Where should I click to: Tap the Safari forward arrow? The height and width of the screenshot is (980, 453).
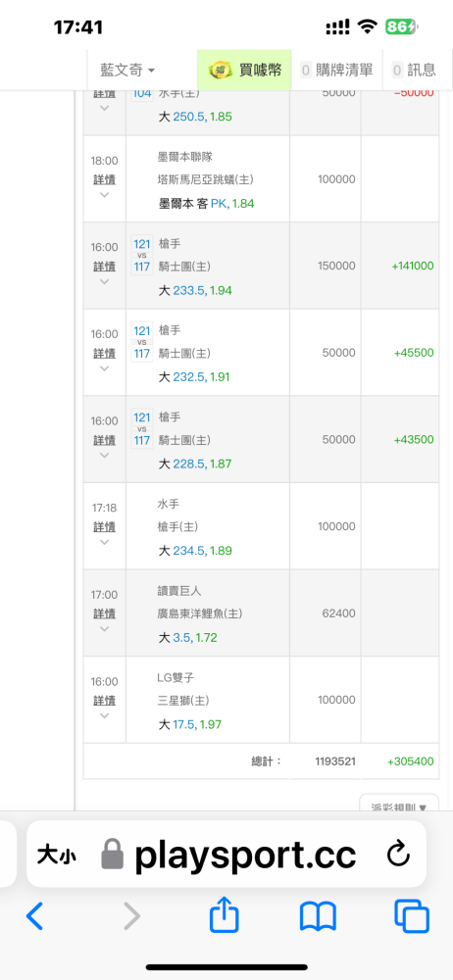point(131,916)
